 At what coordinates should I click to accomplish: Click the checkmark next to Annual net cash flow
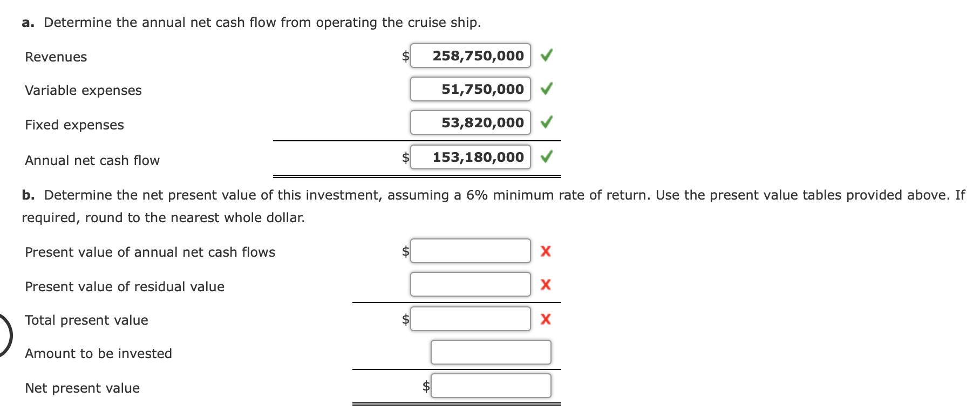[547, 157]
